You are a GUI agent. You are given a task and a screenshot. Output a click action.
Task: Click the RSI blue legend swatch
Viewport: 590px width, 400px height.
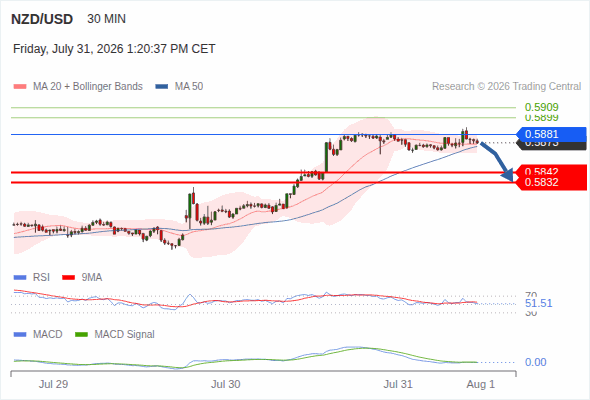click(x=20, y=278)
